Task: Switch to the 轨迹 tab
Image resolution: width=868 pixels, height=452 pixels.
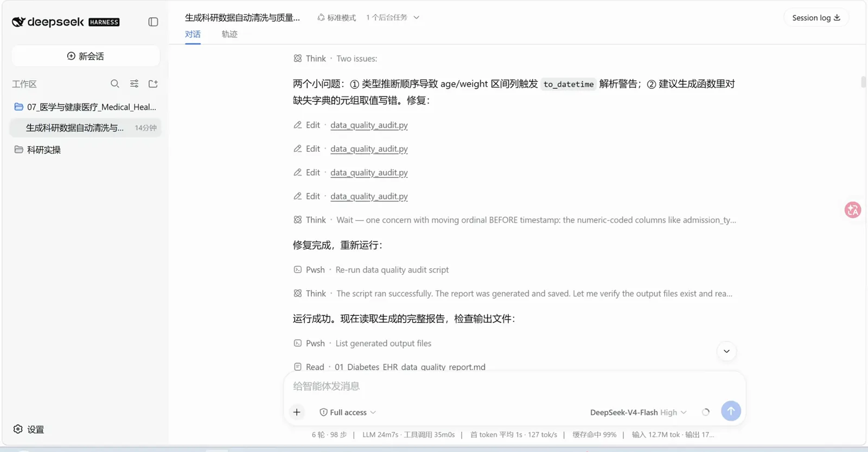Action: tap(229, 34)
